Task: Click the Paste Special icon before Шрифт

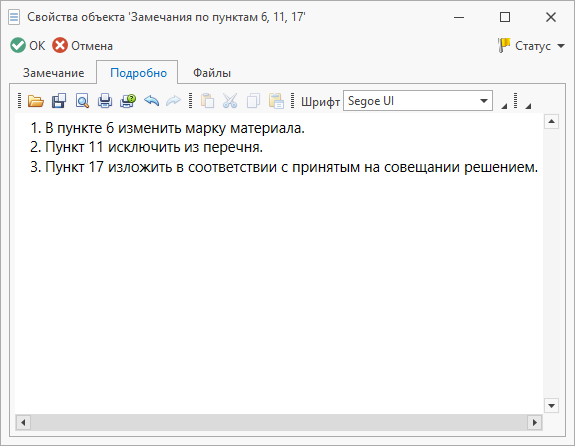Action: click(276, 100)
